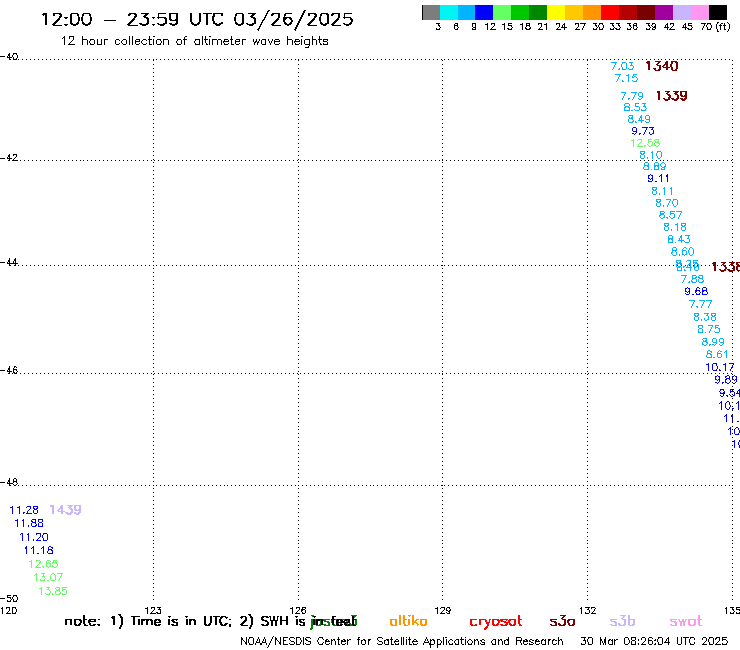Viewport: 740px width, 650px height.
Task: Click the longitude axis label 126
Action: (x=298, y=610)
